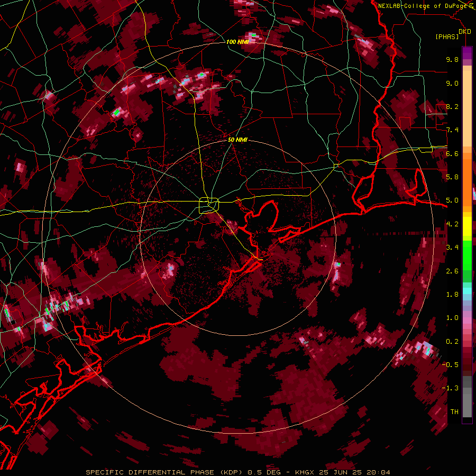Click the DKD unit label above the scale
The width and height of the screenshot is (476, 476).
[464, 31]
